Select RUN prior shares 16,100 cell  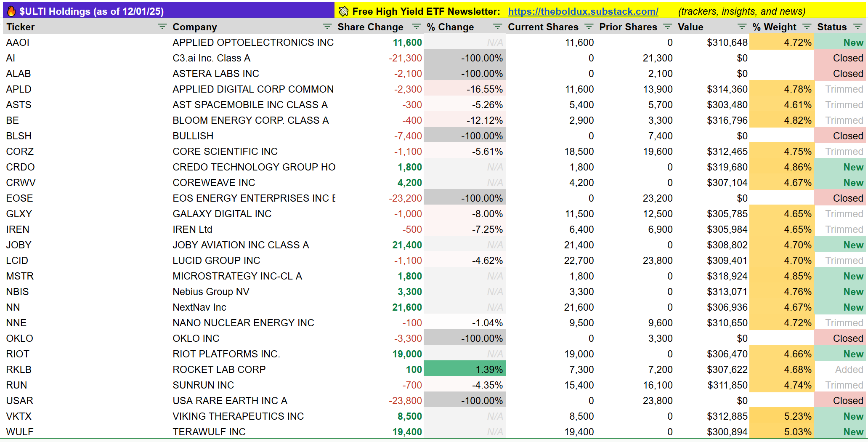pos(635,385)
